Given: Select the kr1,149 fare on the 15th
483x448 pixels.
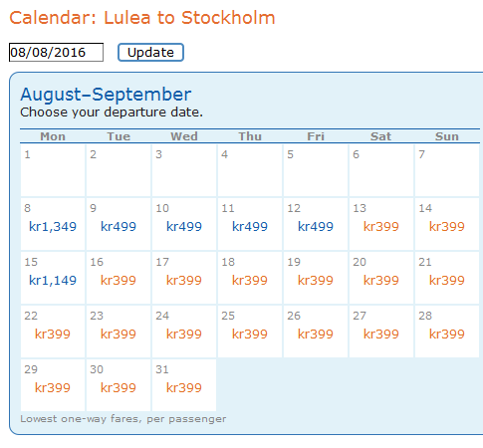Looking at the screenshot, I should click(53, 281).
